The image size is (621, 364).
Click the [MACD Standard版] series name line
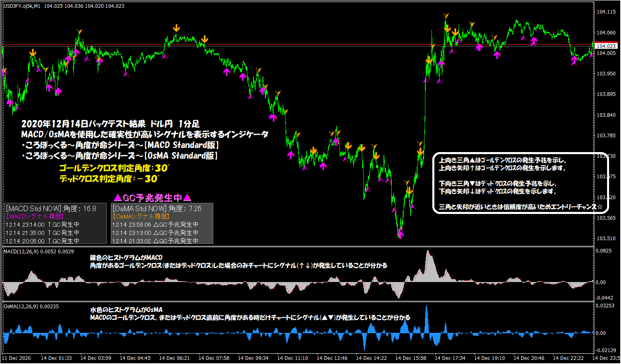[x=120, y=145]
